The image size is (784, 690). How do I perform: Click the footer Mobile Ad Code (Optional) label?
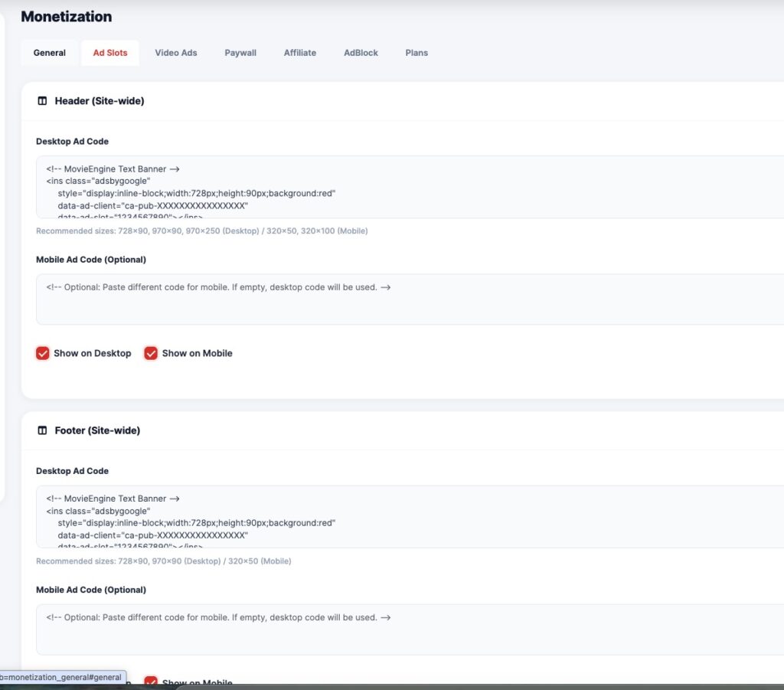coord(91,590)
